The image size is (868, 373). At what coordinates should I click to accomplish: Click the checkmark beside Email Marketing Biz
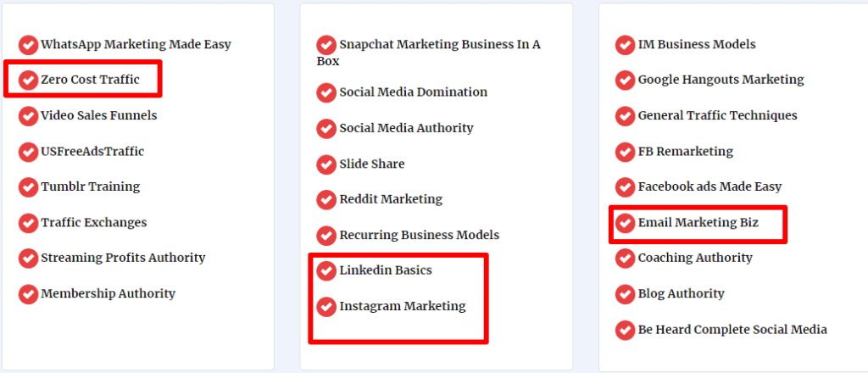tap(625, 223)
